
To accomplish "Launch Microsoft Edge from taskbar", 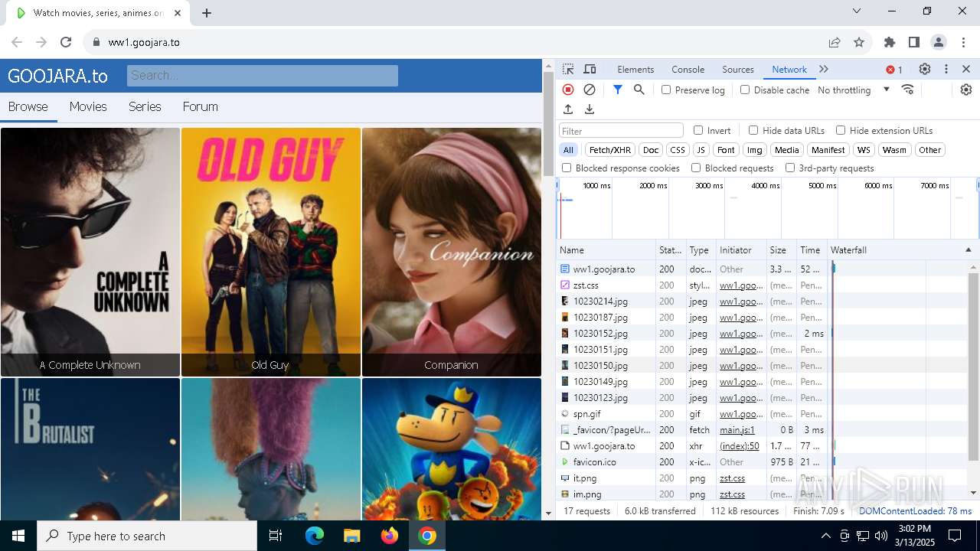I will click(x=315, y=536).
